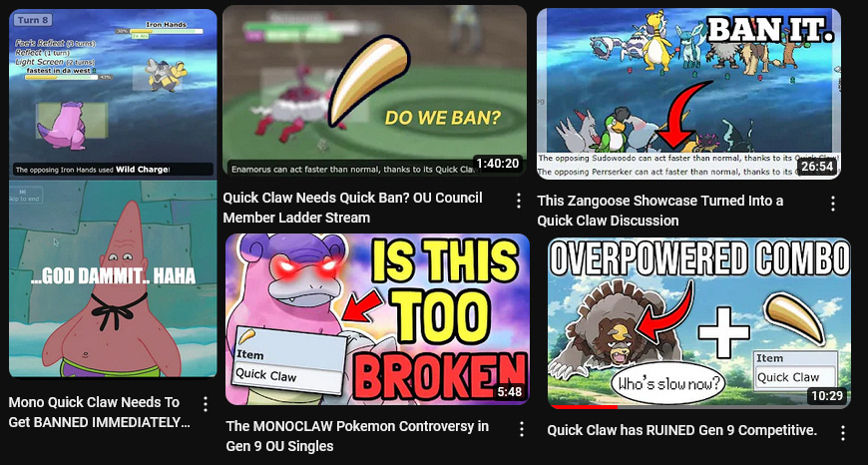The width and height of the screenshot is (868, 465).
Task: Open options menu for Mono Quick Claw video
Action: point(206,404)
